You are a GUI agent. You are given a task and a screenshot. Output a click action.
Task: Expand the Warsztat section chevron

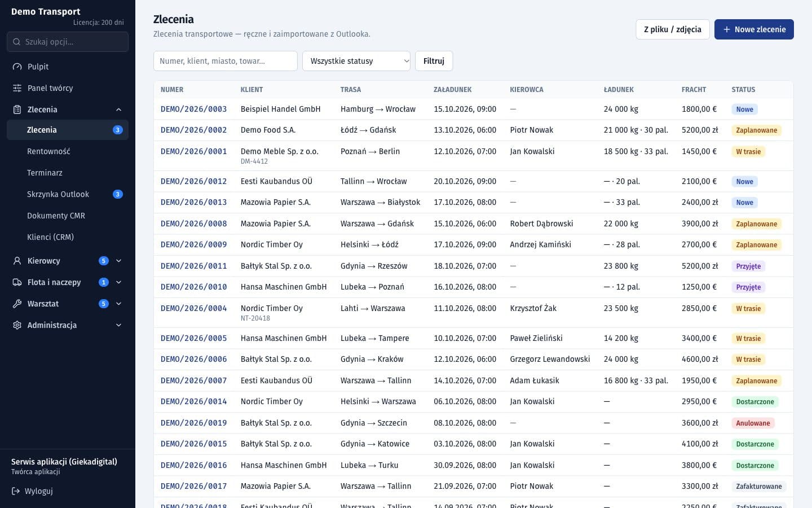[118, 304]
